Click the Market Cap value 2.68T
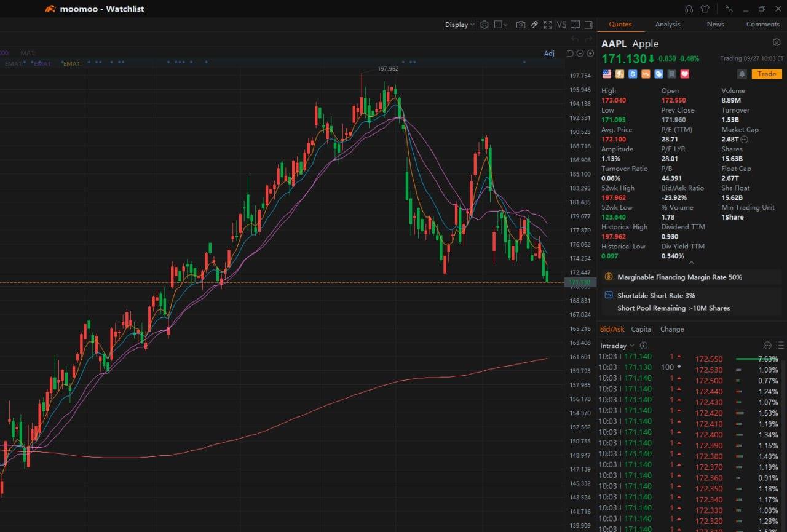Viewport: 787px width, 532px height. coord(730,140)
